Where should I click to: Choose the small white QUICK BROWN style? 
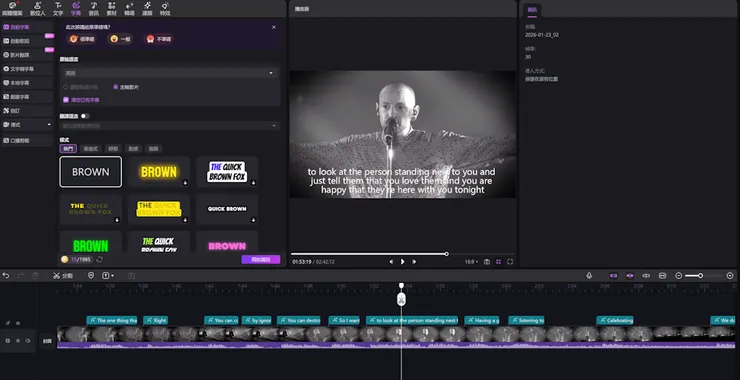(x=227, y=209)
